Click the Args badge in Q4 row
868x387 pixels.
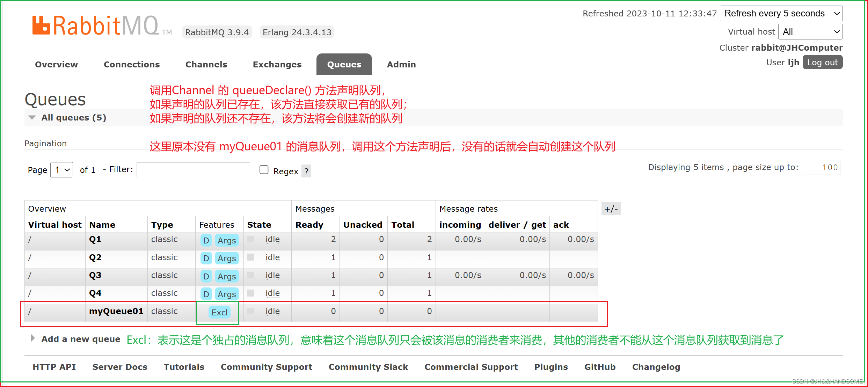click(x=227, y=294)
